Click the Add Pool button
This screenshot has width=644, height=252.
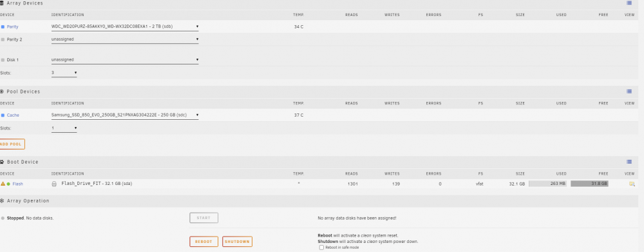12,144
